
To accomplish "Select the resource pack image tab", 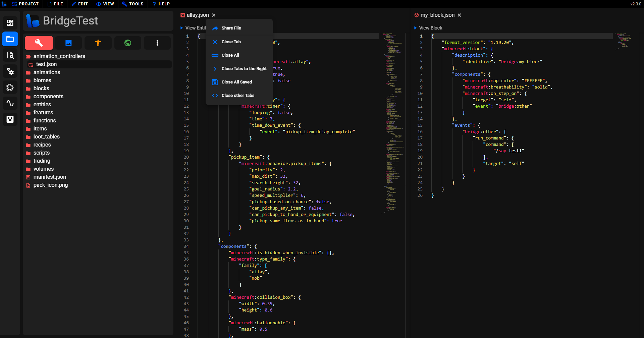I will point(68,43).
